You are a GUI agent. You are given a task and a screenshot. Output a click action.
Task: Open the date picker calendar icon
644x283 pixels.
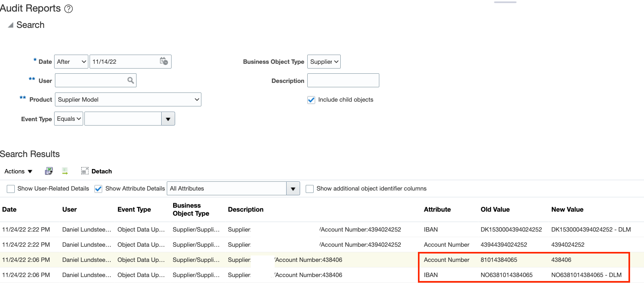[164, 61]
